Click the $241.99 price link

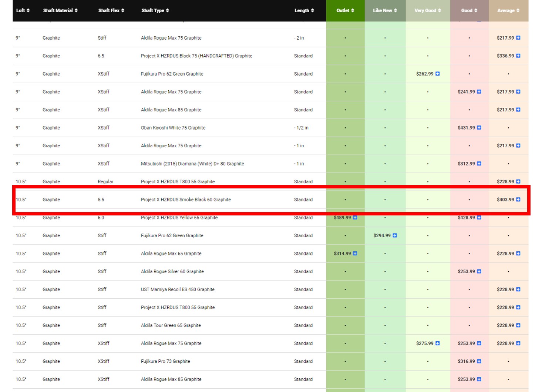pyautogui.click(x=466, y=92)
